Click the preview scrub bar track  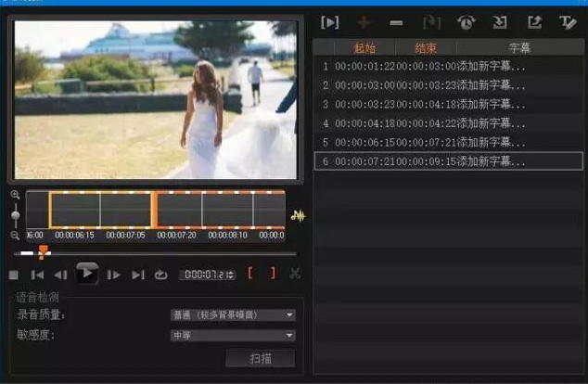pos(155,254)
